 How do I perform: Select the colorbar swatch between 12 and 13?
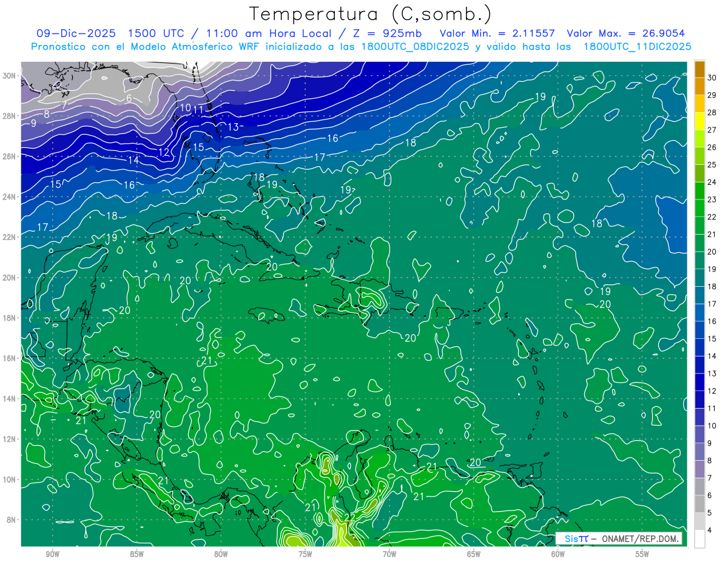tap(699, 383)
